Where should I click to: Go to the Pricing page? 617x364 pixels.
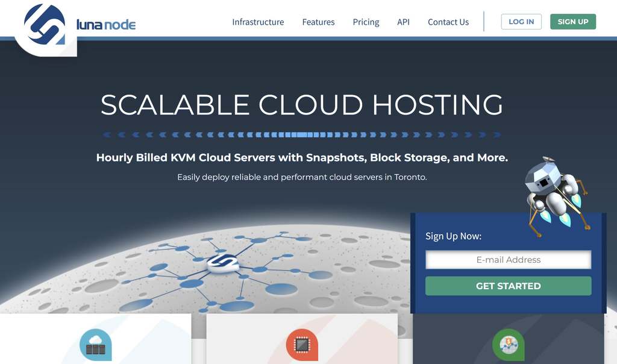point(366,22)
